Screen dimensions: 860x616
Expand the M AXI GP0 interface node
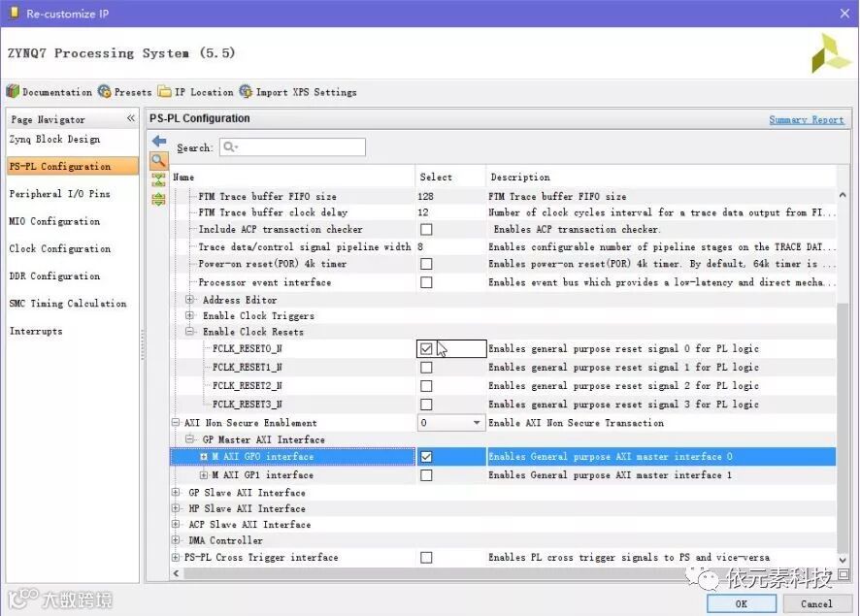204,457
